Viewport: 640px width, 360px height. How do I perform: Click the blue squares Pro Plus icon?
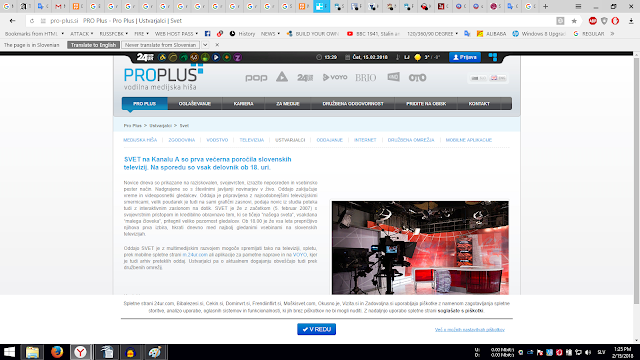click(x=493, y=57)
